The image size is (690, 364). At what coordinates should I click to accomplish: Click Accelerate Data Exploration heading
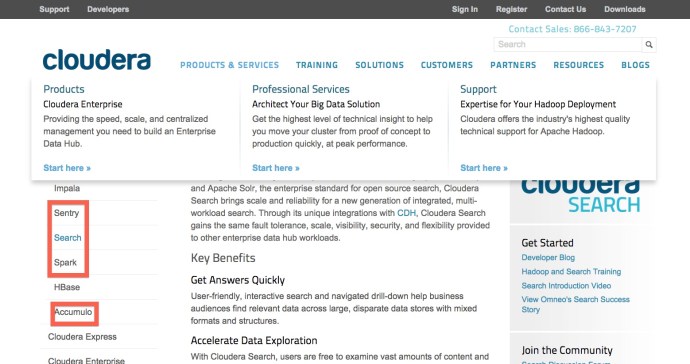(254, 341)
